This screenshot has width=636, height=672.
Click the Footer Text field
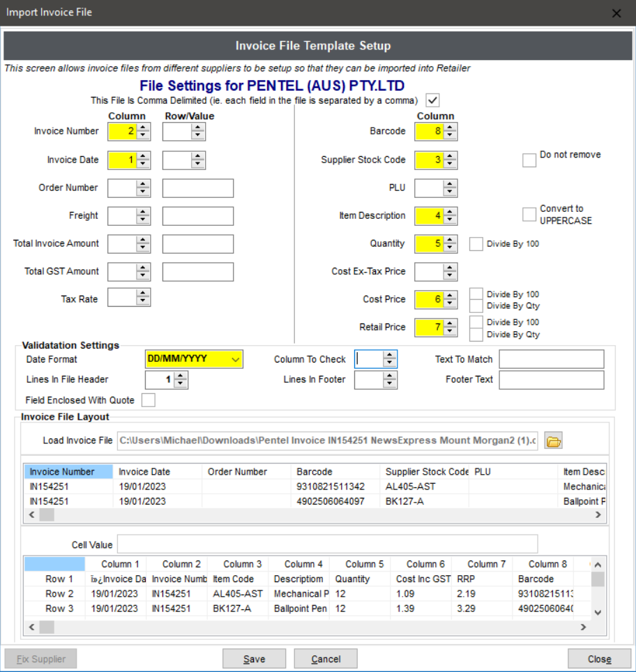coord(552,380)
